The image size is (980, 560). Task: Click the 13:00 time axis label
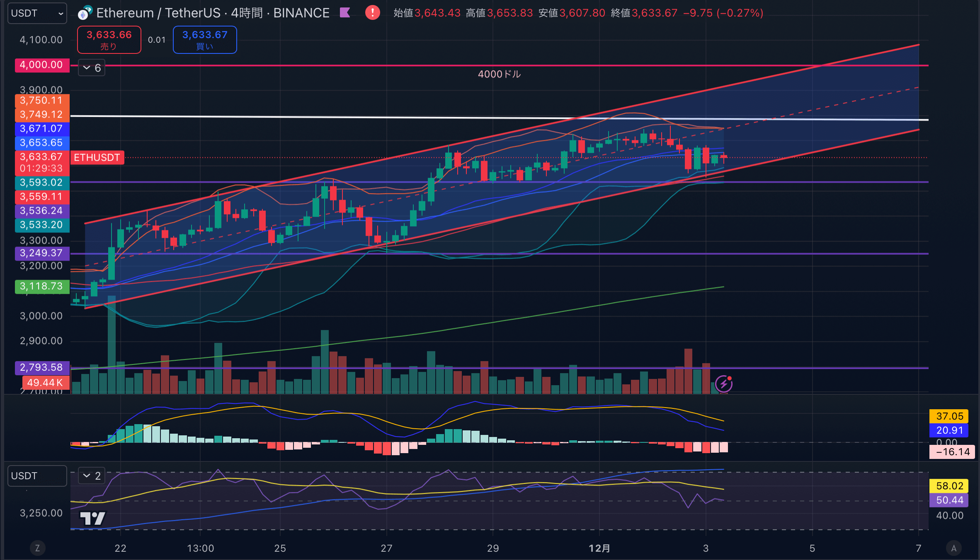pos(200,548)
